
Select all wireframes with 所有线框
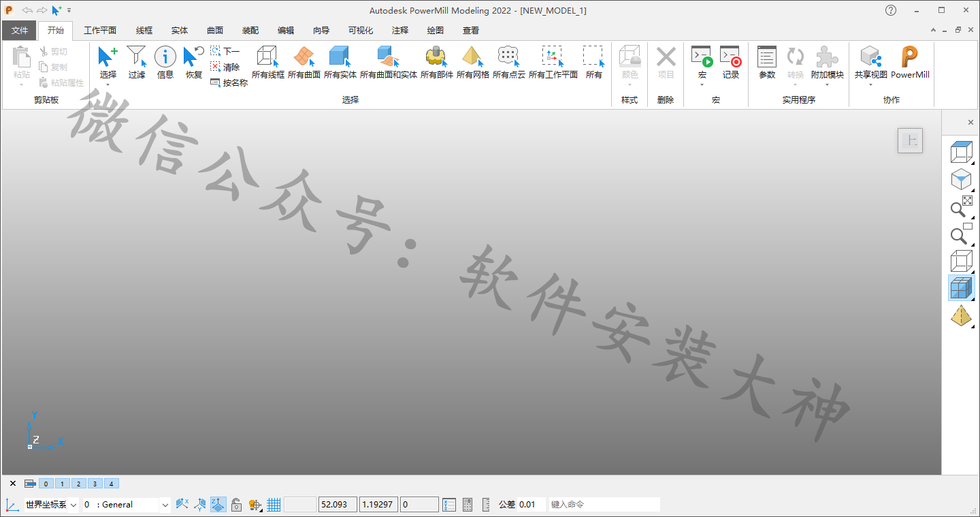pos(268,62)
